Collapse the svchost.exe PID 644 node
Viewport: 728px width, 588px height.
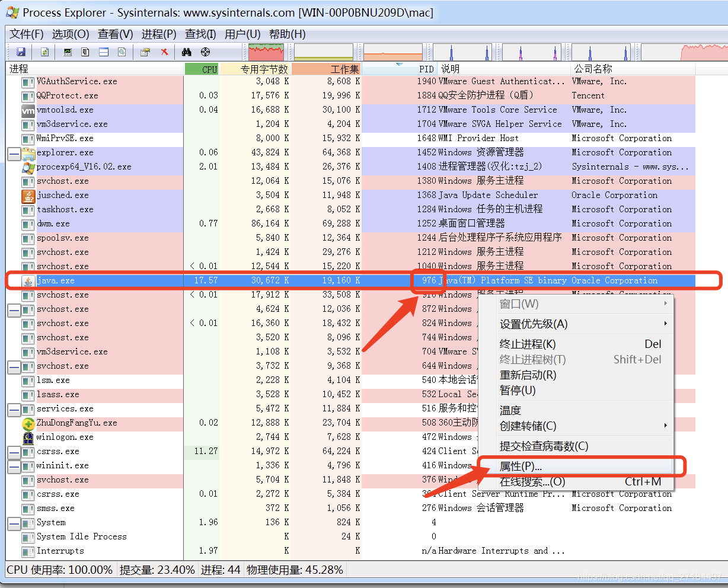14,367
